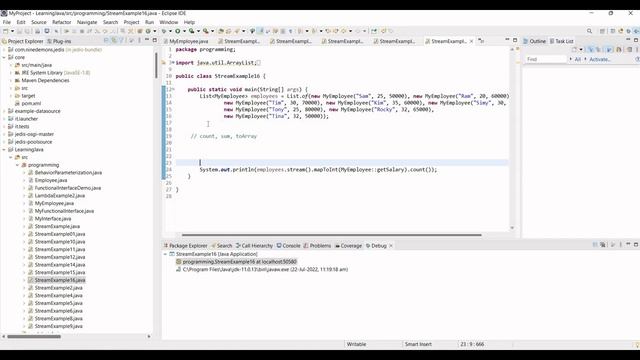The width and height of the screenshot is (640, 360).
Task: Click the New file toolbar icon
Action: pyautogui.click(x=5, y=31)
